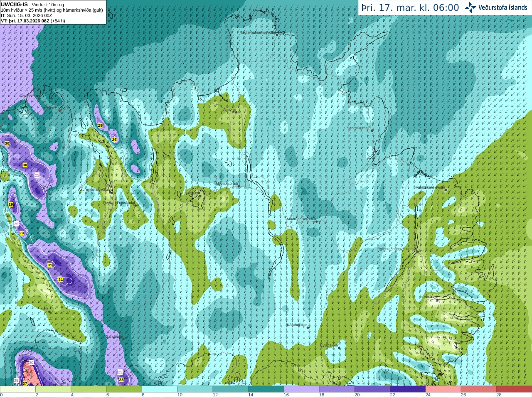Pick the 14–16 m/s dark teal swatch
Image resolution: width=532 pixels, height=398 pixels.
point(266,389)
